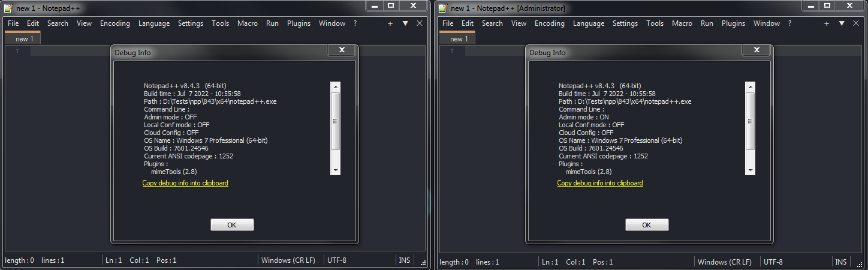
Task: Click 'Windows (CR LF)' in Administrator status bar
Action: tap(725, 262)
